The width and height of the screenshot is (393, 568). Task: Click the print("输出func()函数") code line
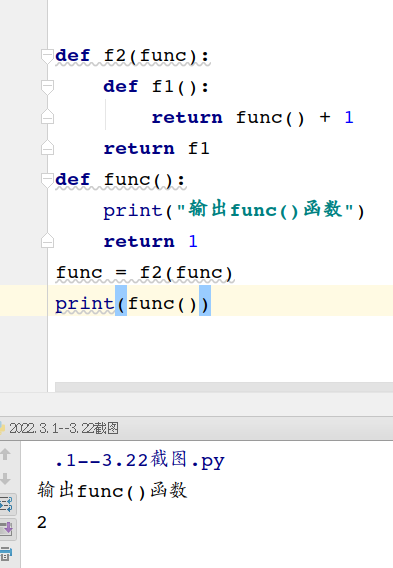(x=234, y=210)
